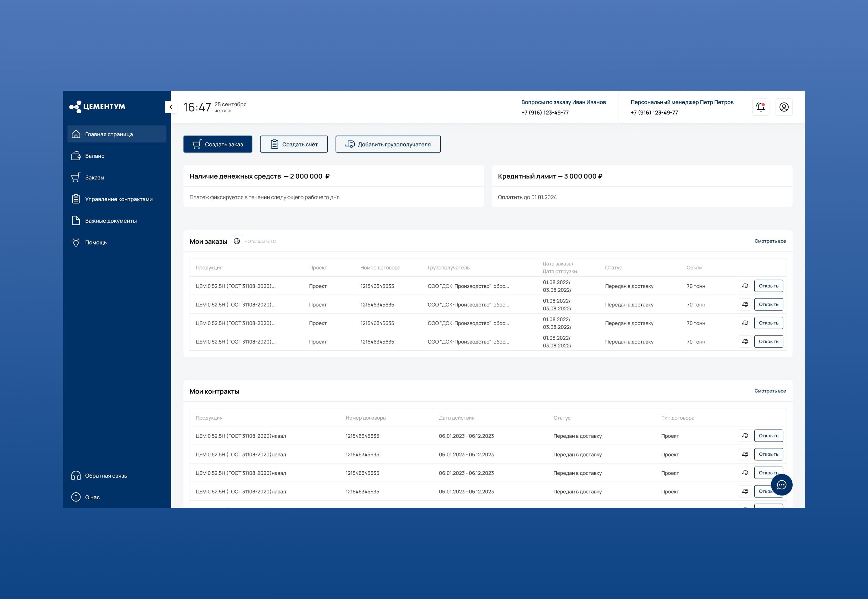Click the Мои заказы heading
868x599 pixels.
208,241
